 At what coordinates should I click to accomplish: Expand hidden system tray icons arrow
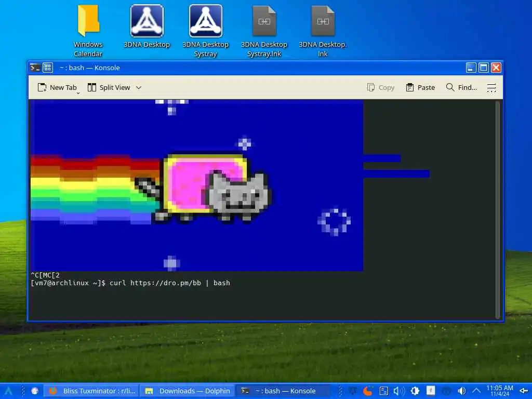[476, 391]
